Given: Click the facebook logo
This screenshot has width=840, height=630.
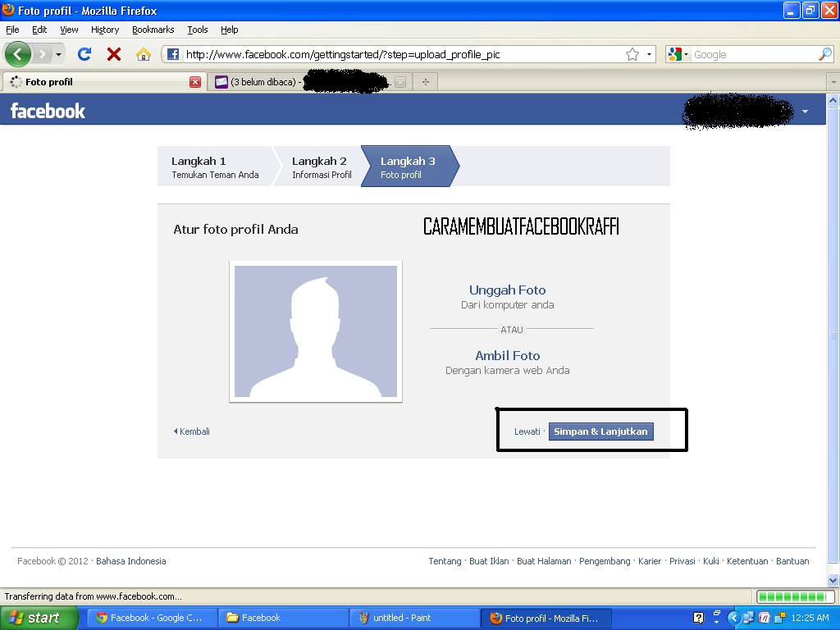Looking at the screenshot, I should [x=48, y=111].
